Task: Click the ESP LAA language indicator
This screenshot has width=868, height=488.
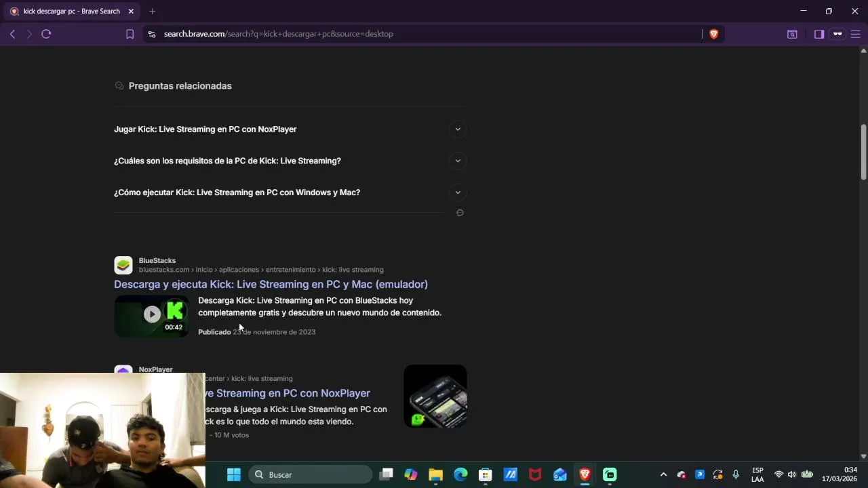Action: [757, 474]
